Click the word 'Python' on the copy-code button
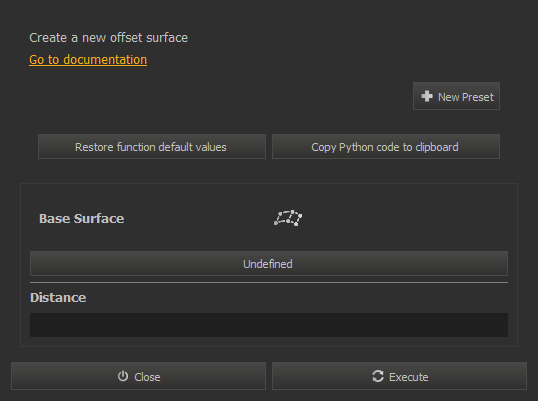 356,148
